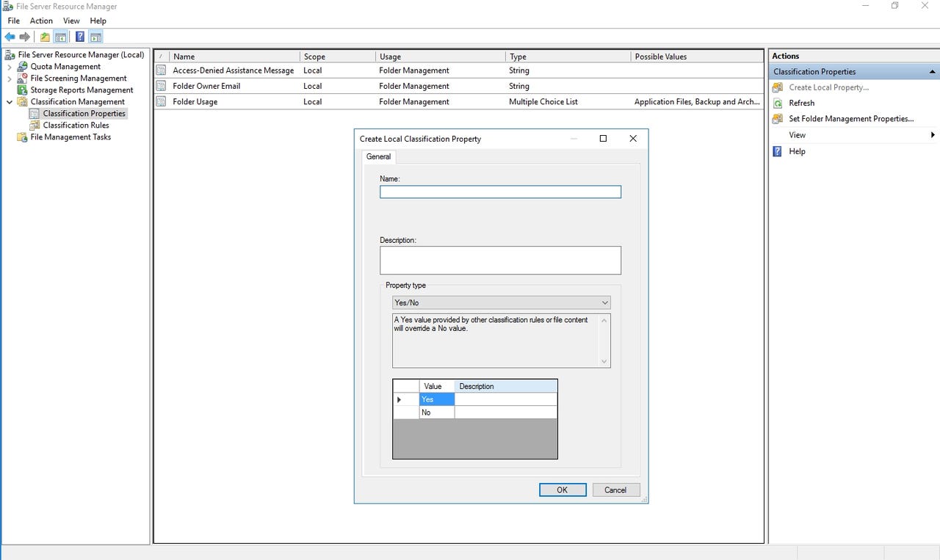Toggle the Show/Hide Console Tree icon
940x560 pixels.
(x=61, y=36)
